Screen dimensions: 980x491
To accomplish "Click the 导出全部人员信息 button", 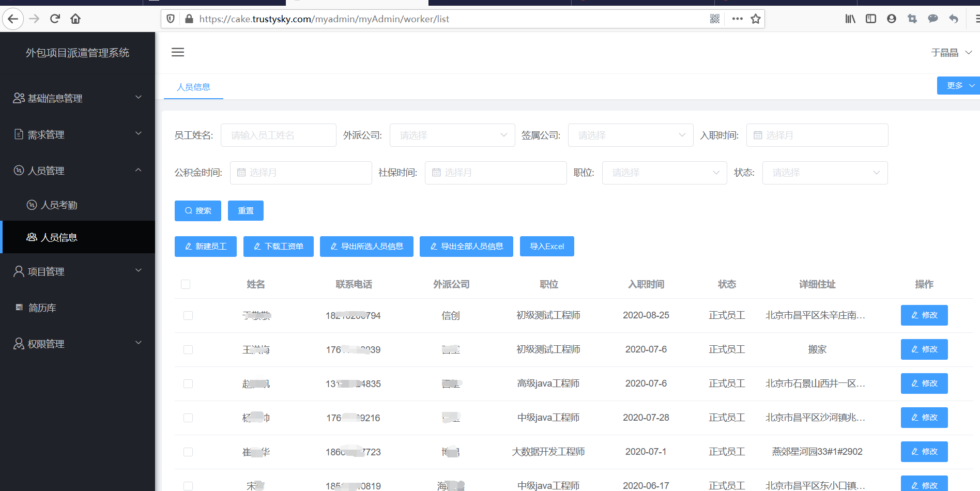I will [466, 247].
